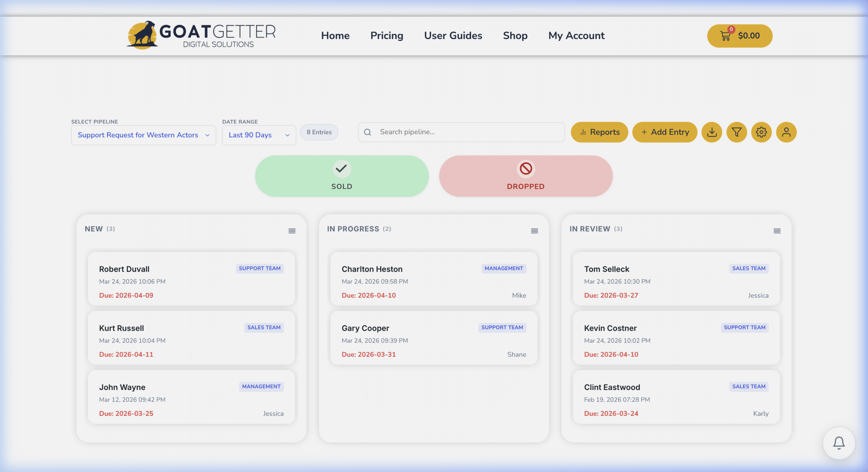Open User Guides in the navigation
This screenshot has height=472, width=868.
453,36
